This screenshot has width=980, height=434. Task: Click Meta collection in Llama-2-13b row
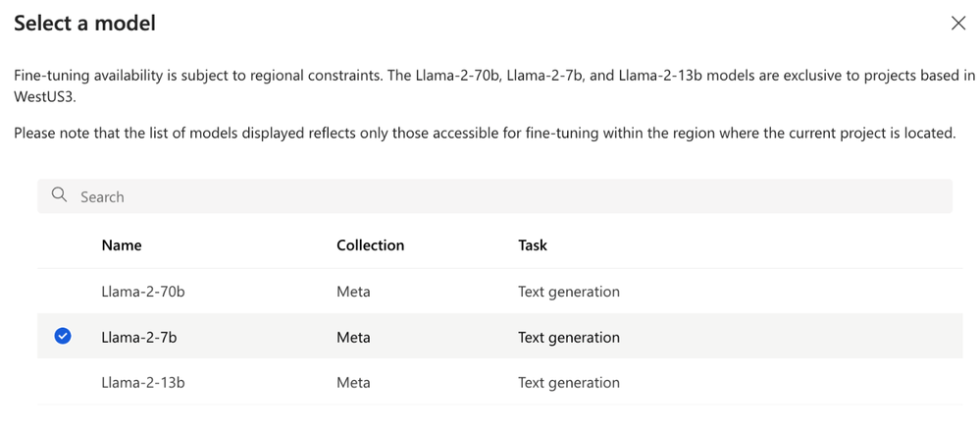click(x=353, y=382)
